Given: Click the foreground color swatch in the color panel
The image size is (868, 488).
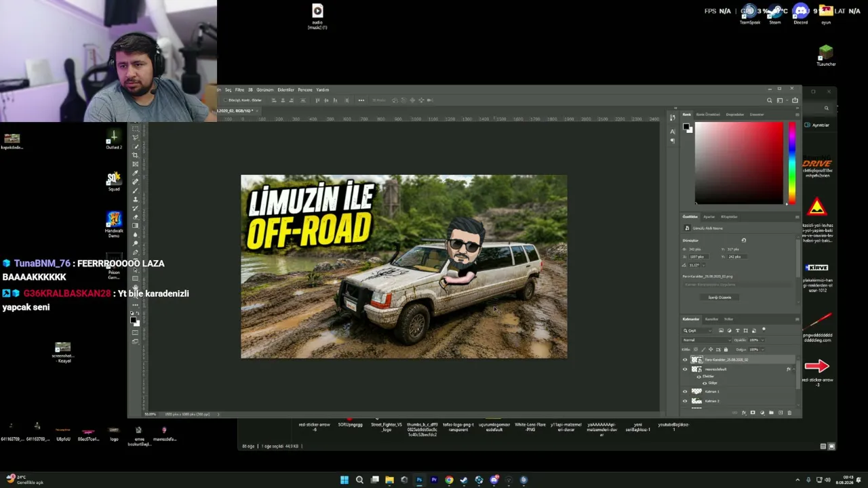Looking at the screenshot, I should pos(686,127).
